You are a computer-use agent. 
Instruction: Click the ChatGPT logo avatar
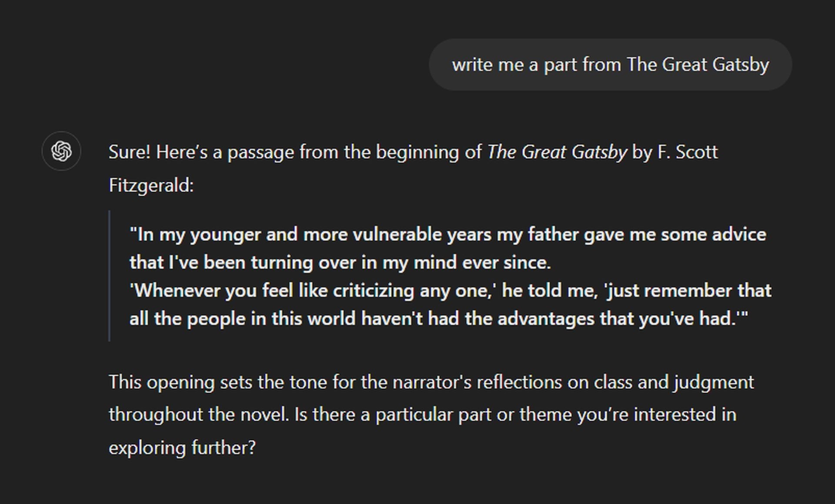pyautogui.click(x=61, y=151)
